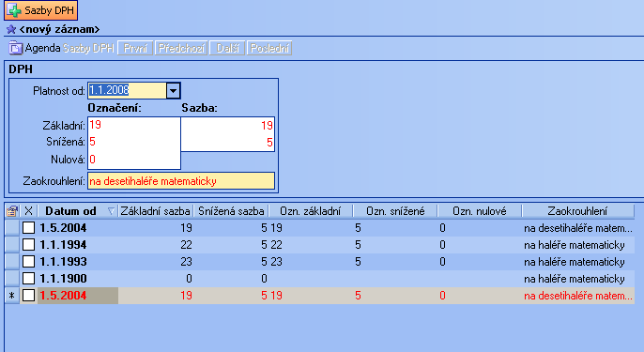Click the sort arrow in Datum od header

111,211
